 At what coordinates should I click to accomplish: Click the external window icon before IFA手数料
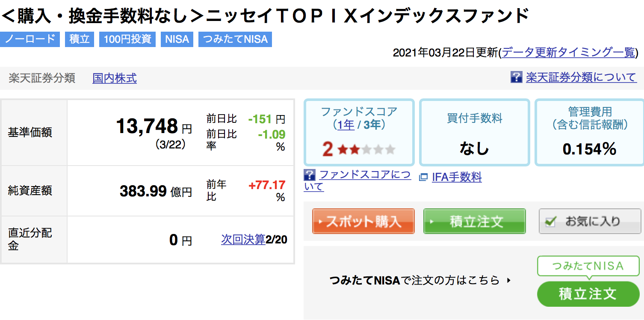click(x=423, y=177)
